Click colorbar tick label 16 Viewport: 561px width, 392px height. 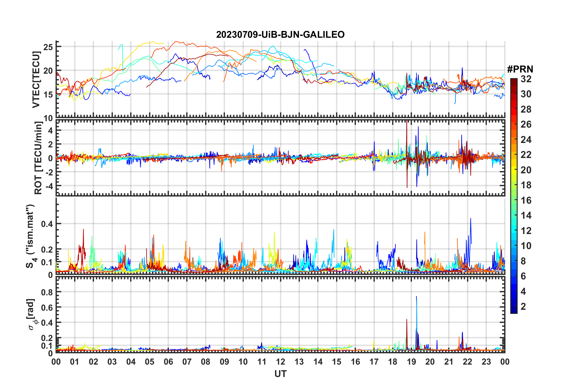tap(526, 200)
